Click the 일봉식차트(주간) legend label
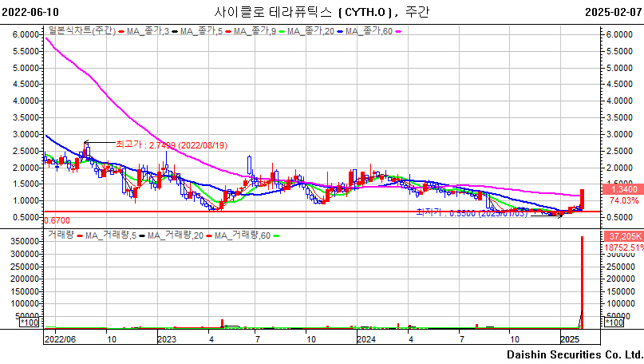This screenshot has height=364, width=644. point(81,31)
